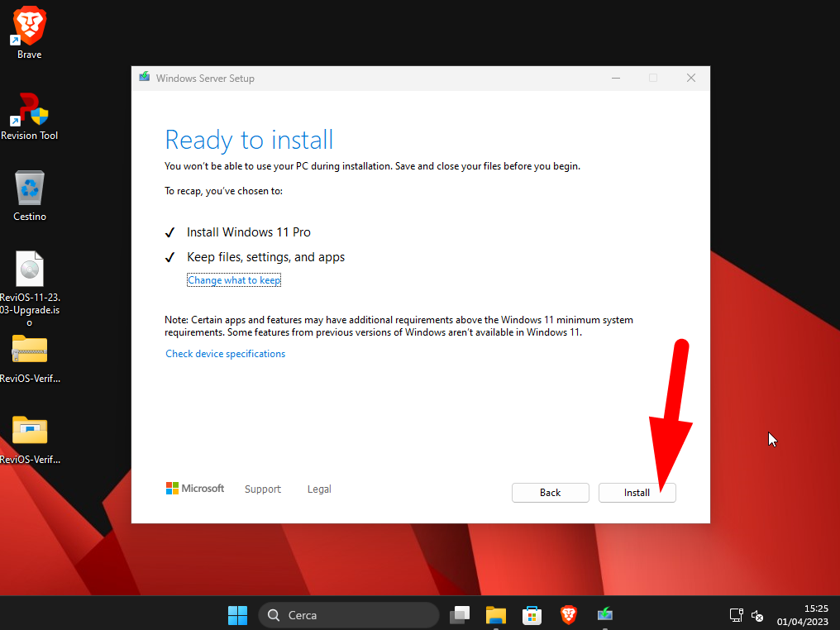
Task: Click the muted volume tray icon
Action: click(757, 616)
